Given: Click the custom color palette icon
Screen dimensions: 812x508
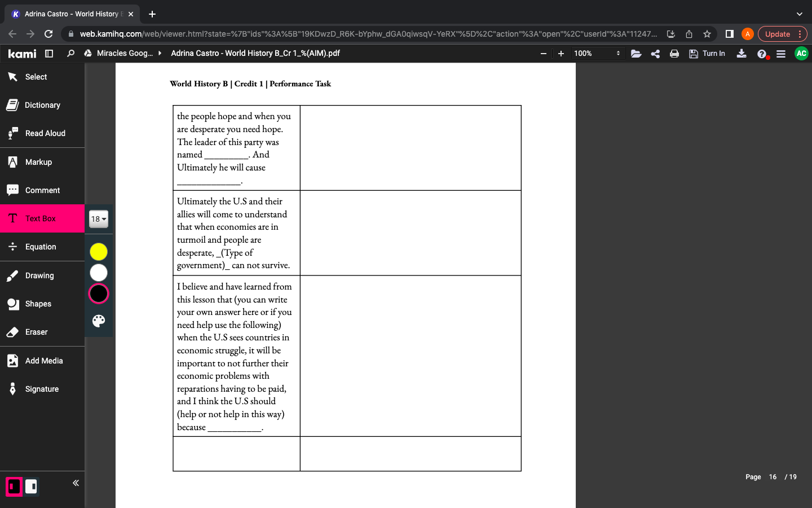Looking at the screenshot, I should coord(99,321).
